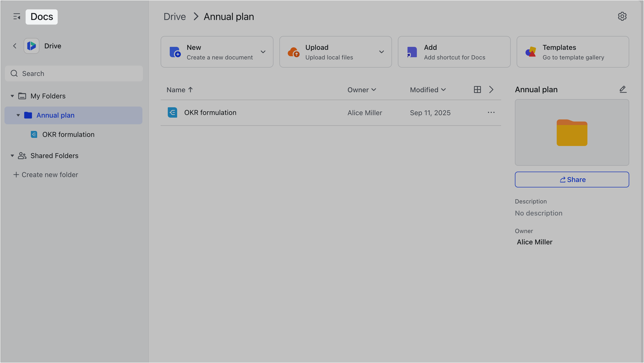Expand the Upload dropdown chevron
Screen dimensions: 644x363
click(x=382, y=52)
